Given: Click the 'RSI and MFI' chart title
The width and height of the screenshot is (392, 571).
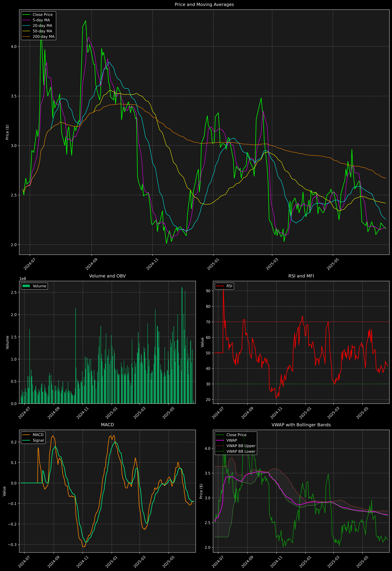Looking at the screenshot, I should [301, 276].
